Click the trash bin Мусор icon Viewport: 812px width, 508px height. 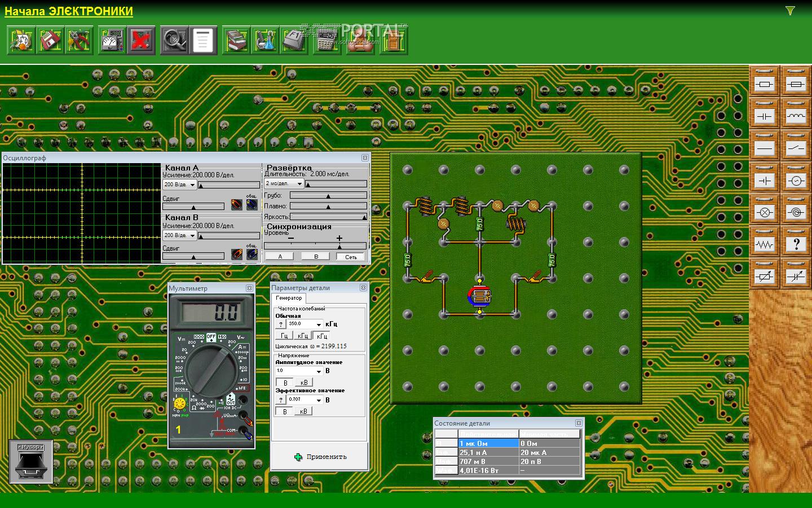(31, 462)
